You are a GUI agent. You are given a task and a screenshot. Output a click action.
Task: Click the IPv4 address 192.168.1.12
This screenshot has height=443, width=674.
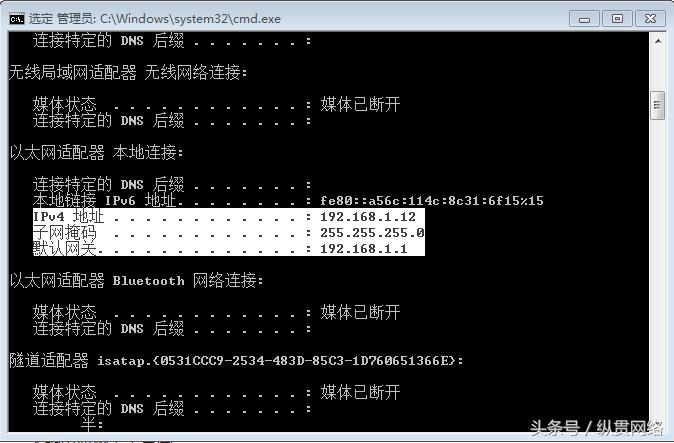pyautogui.click(x=368, y=217)
